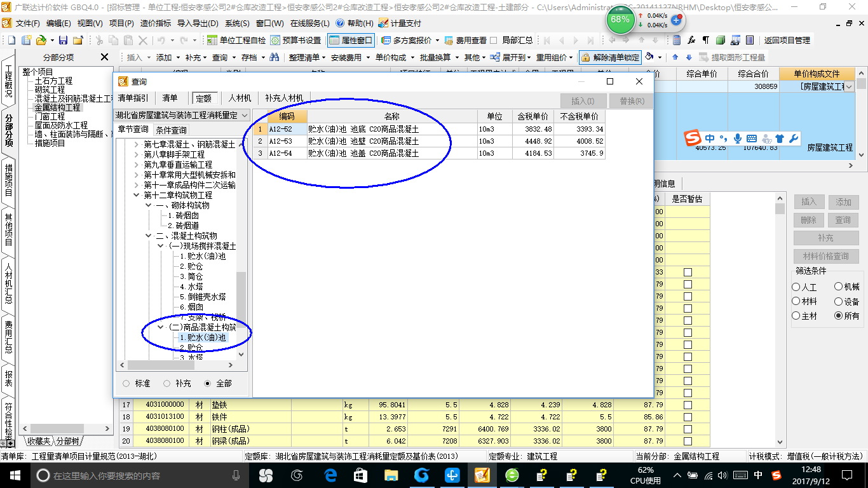Click the blue move-down arrow icon
This screenshot has height=488, width=868.
pos(688,57)
